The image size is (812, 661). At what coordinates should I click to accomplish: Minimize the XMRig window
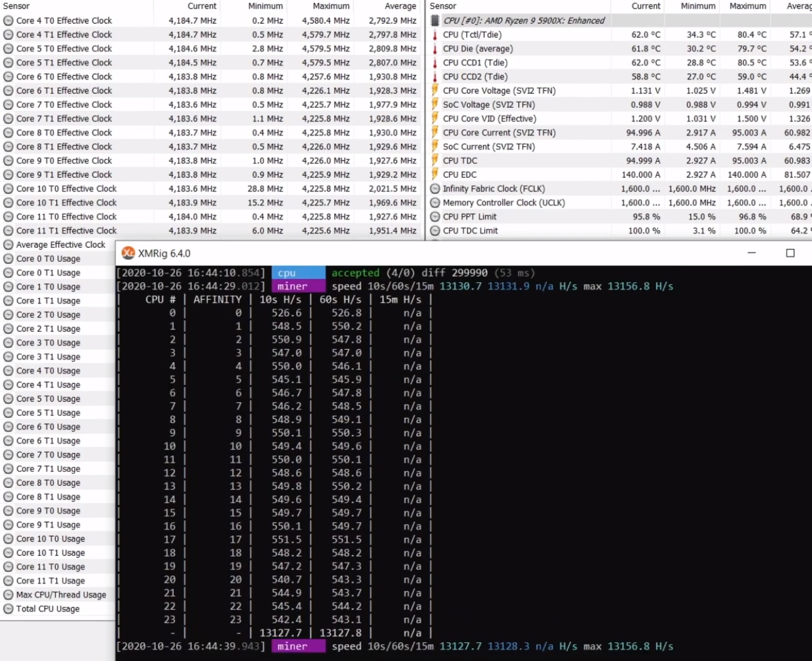pyautogui.click(x=751, y=253)
